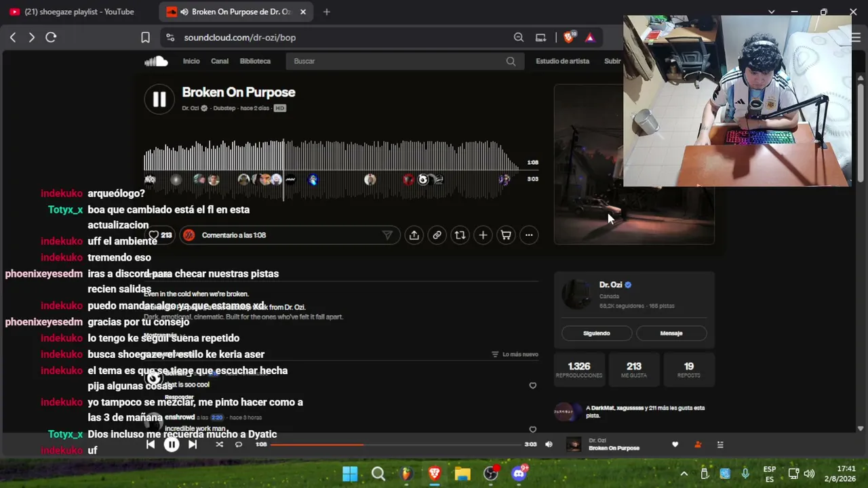Click the SoundCloud logo
The image size is (868, 488).
coord(156,61)
